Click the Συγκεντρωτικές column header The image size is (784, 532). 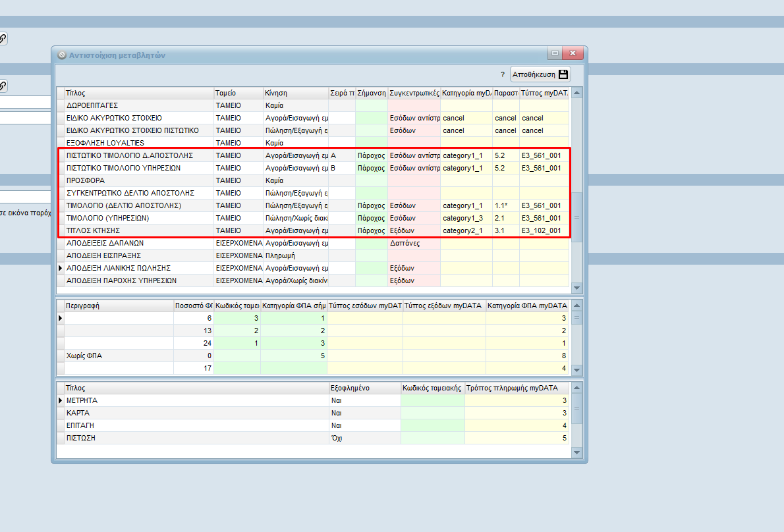coord(414,93)
